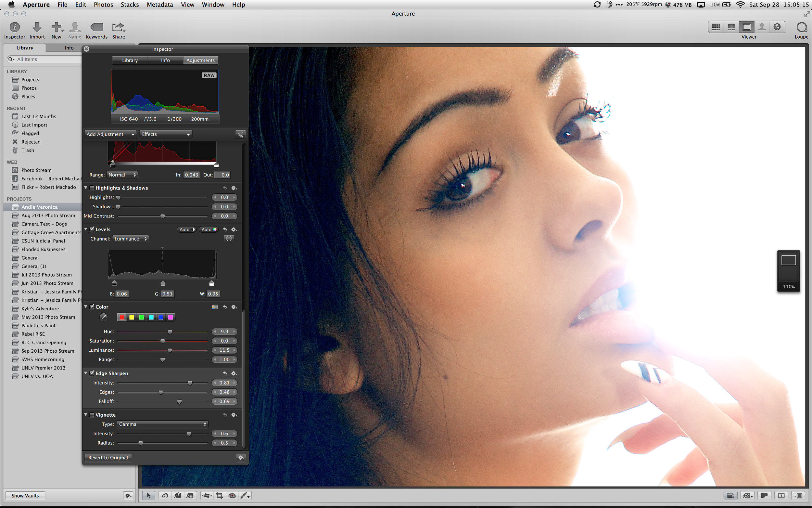The height and width of the screenshot is (508, 812).
Task: Collapse the Color section triangle
Action: (86, 306)
